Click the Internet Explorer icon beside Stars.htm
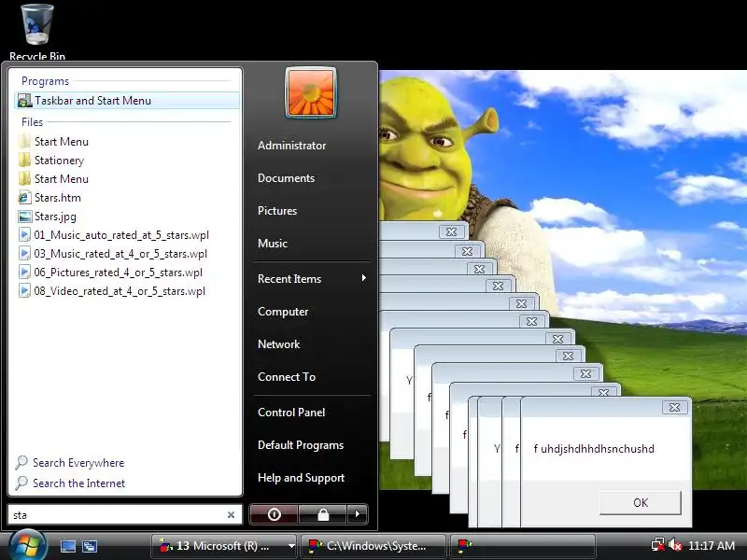The image size is (747, 560). click(x=24, y=198)
